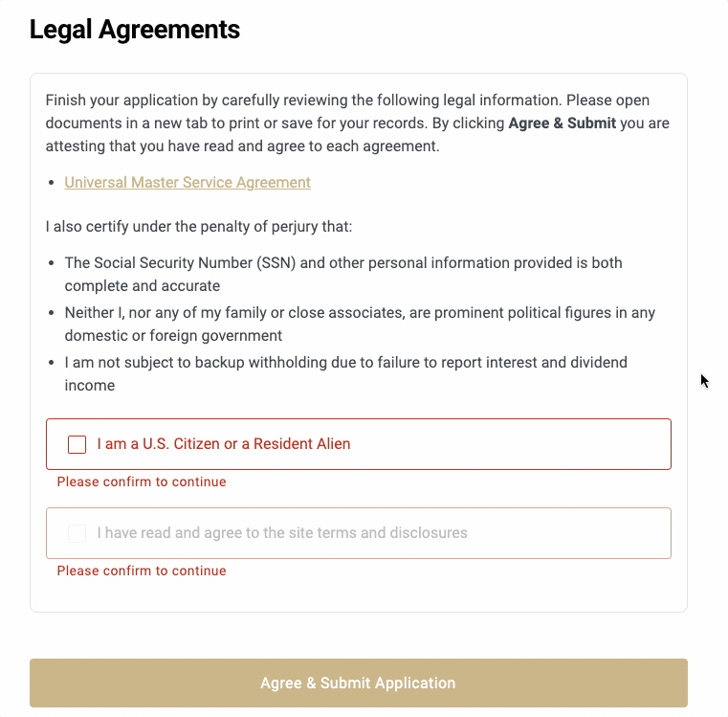Open the Universal Master Service Agreement link

pos(188,183)
